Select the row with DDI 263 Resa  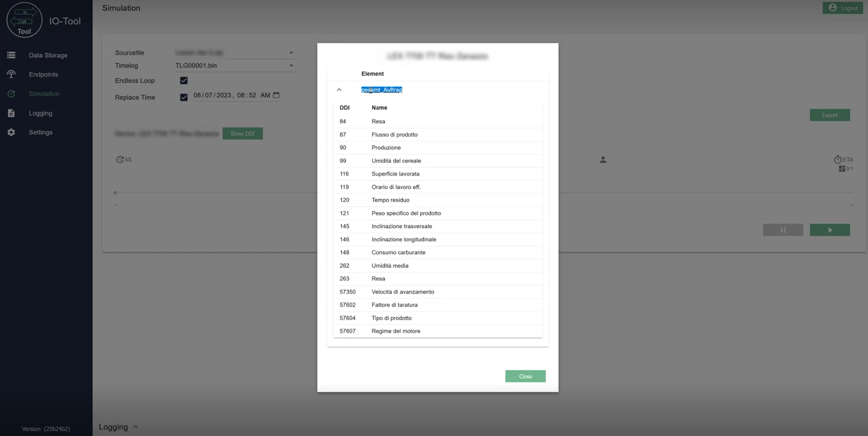coord(438,279)
